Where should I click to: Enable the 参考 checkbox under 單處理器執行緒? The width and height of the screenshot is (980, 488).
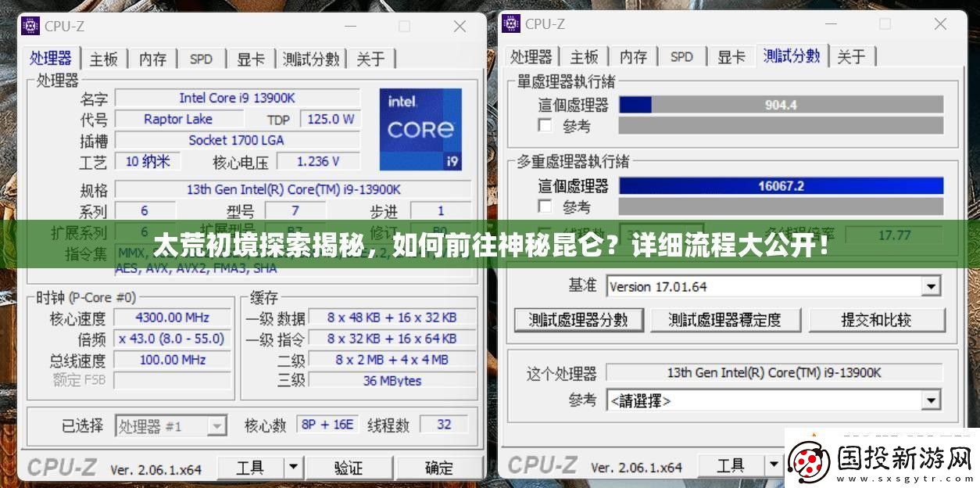545,127
